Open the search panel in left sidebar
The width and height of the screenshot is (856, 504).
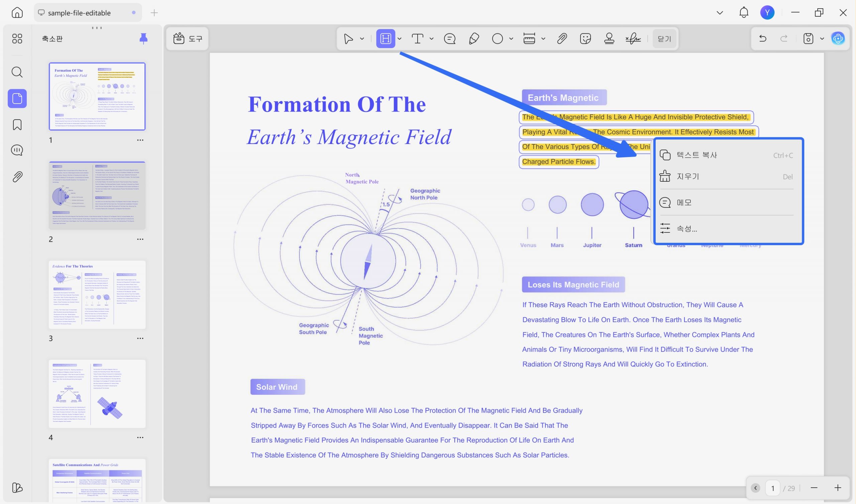(x=17, y=72)
